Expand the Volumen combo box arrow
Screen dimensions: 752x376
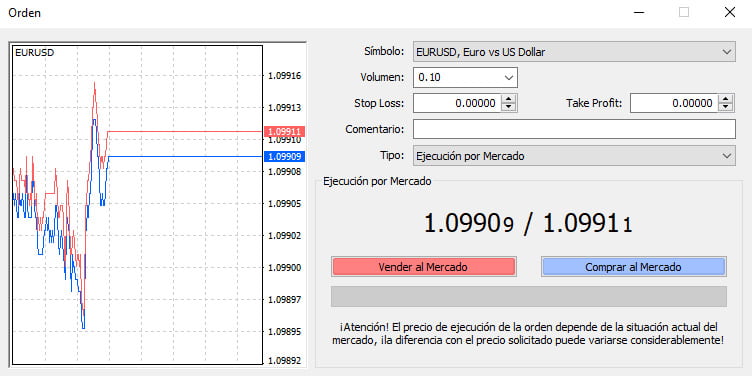(x=509, y=77)
